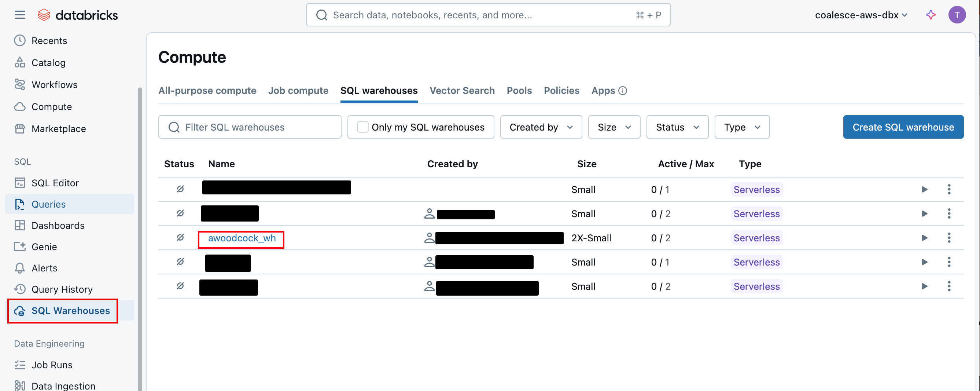The width and height of the screenshot is (980, 391).
Task: Open the coalesce-aws-dbx workspace switcher
Action: 861,15
